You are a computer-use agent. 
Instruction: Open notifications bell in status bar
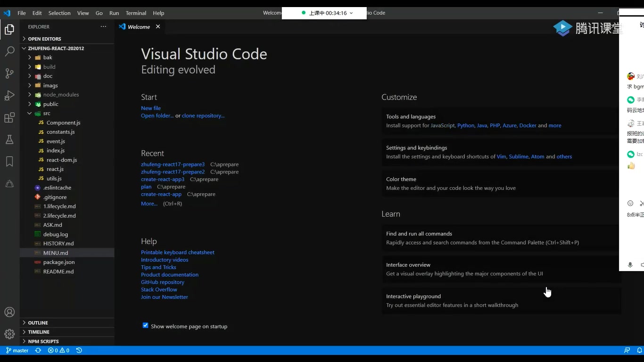(640, 350)
